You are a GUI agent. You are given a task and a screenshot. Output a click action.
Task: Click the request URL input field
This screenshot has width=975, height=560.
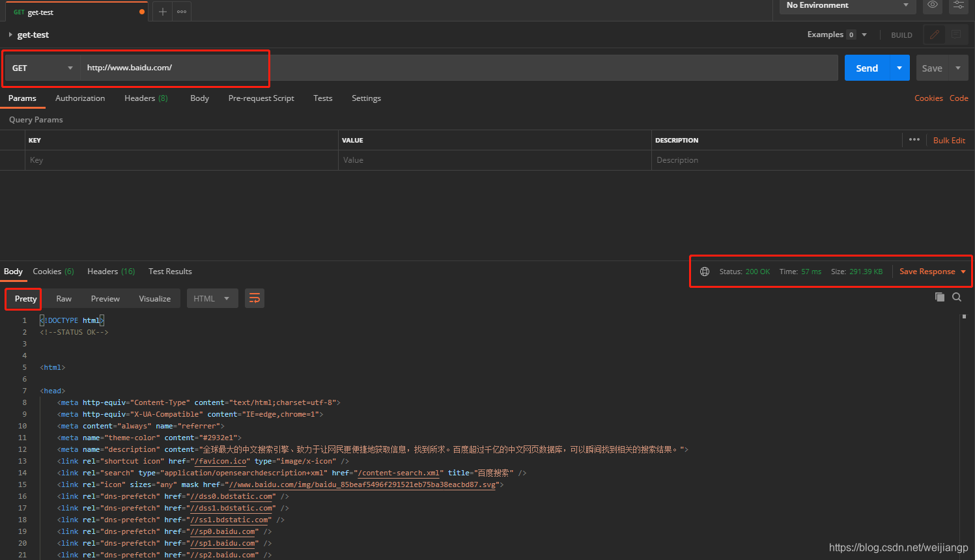(x=459, y=68)
